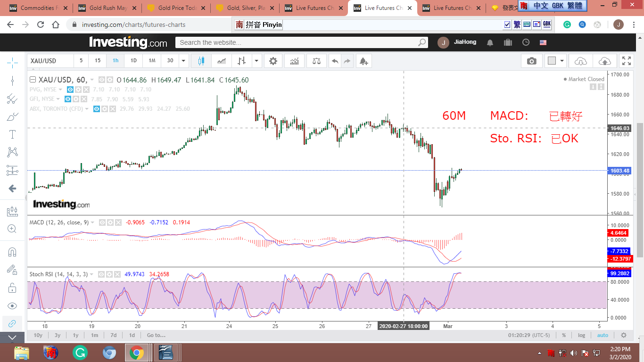Viewport: 644px width, 362px height.
Task: Select the candlestick chart style icon
Action: (201, 61)
